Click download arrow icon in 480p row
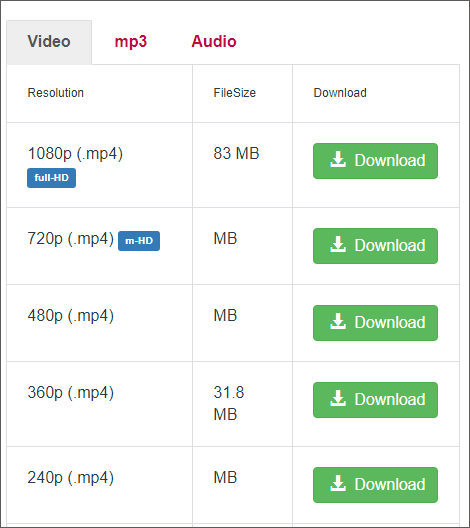 338,322
